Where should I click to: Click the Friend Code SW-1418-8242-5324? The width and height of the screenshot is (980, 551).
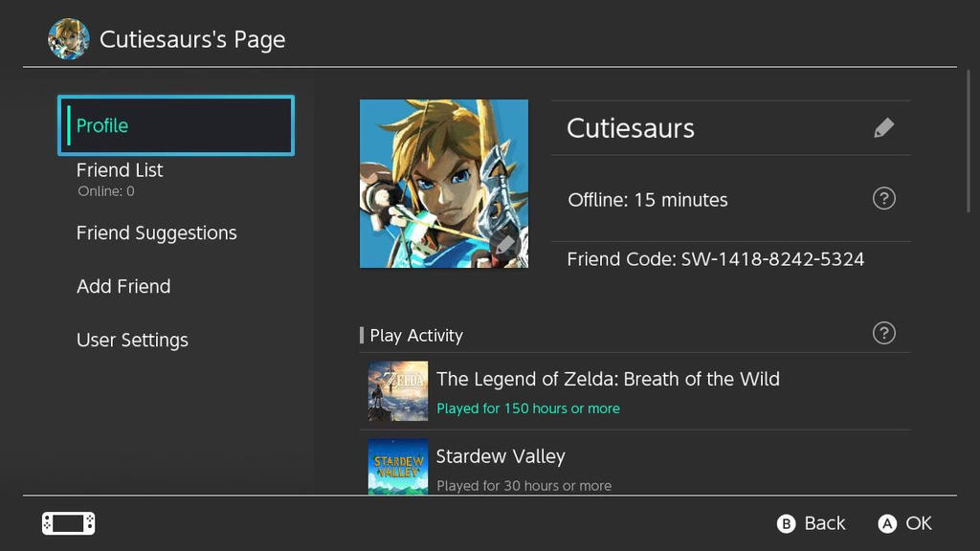pyautogui.click(x=714, y=259)
